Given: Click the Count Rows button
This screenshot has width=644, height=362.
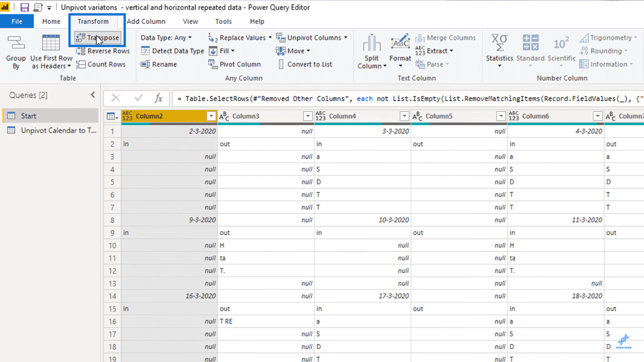Looking at the screenshot, I should [100, 64].
